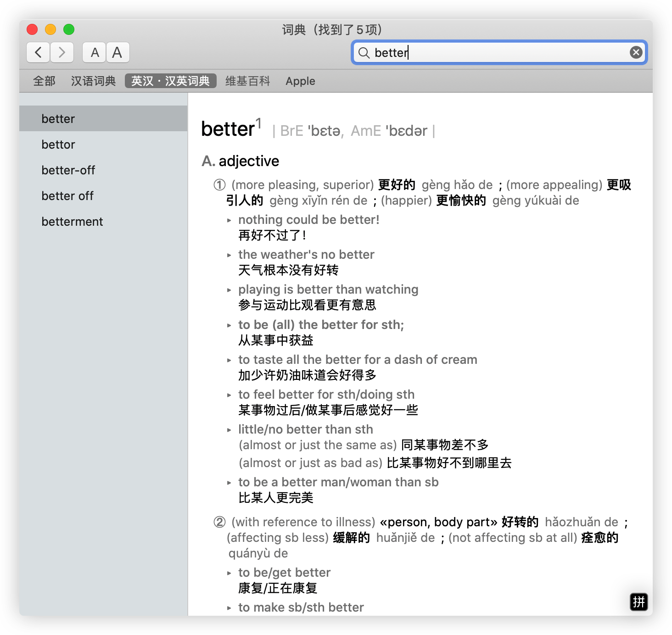Click the back navigation arrow

38,52
